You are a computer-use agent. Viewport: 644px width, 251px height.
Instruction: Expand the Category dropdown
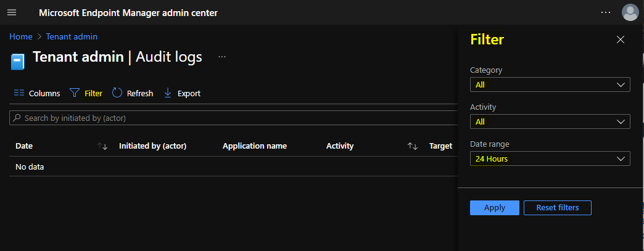[550, 84]
